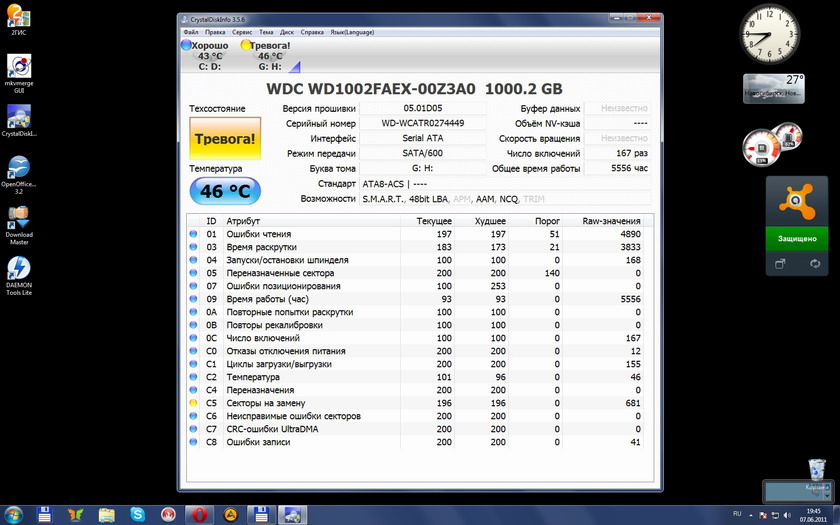Click raw value 4890 for Ошибки чтения
Screen dimensions: 840x525
point(631,234)
